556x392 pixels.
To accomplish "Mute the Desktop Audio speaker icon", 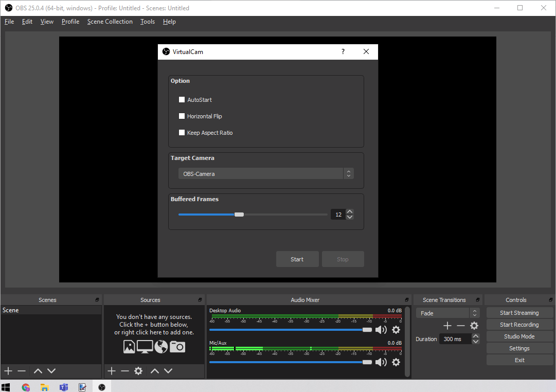I will (x=381, y=330).
